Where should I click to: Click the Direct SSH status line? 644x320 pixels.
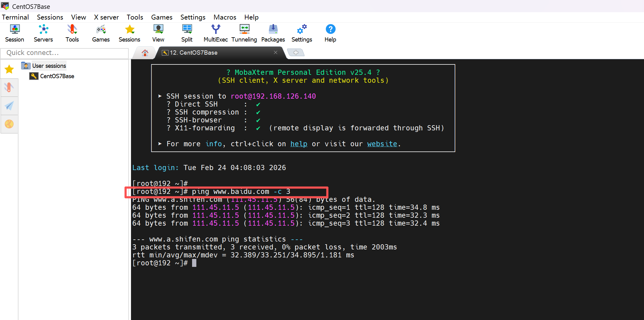pyautogui.click(x=214, y=104)
